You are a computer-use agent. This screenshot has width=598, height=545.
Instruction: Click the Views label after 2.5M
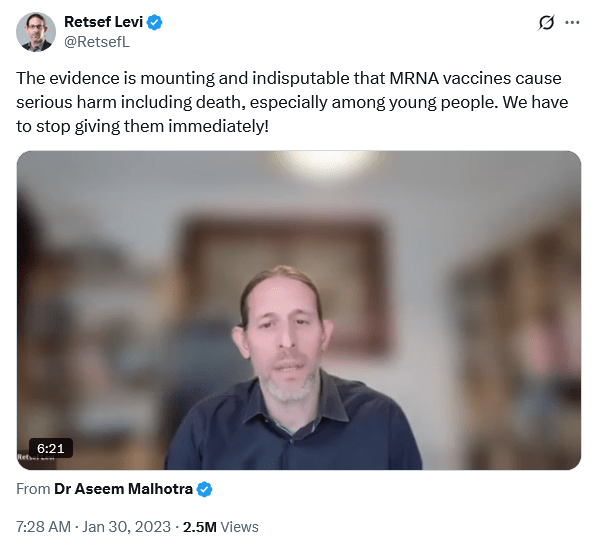[240, 527]
